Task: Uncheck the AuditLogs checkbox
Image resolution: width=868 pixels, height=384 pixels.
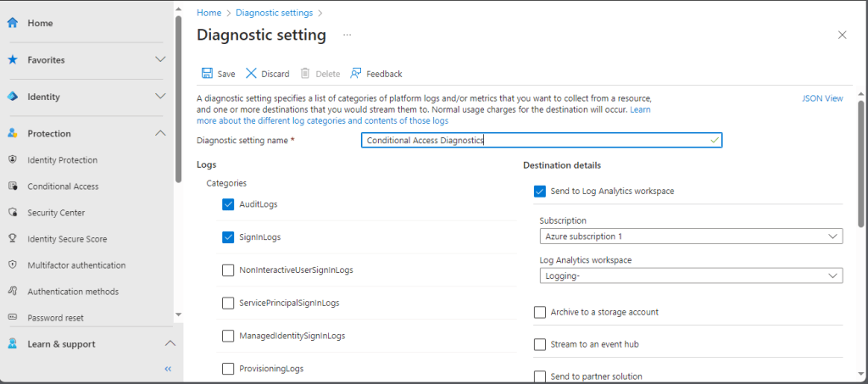Action: (228, 204)
